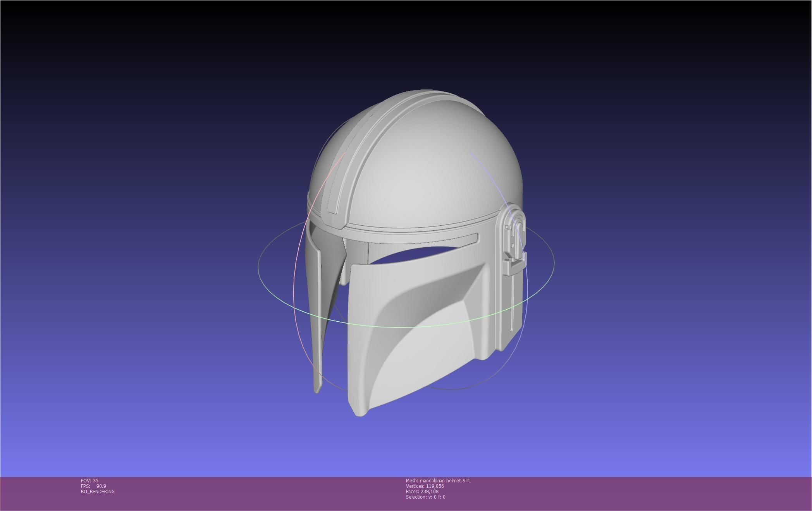812x511 pixels.
Task: Click the Vertices: 119,056 text
Action: [x=425, y=486]
